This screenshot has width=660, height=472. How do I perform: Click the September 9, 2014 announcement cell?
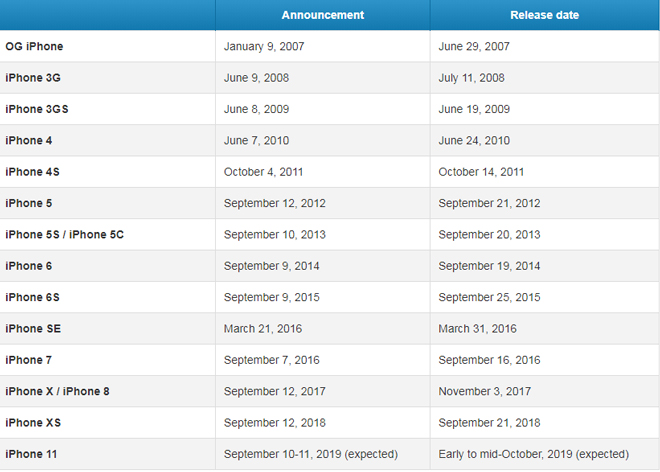pyautogui.click(x=274, y=266)
